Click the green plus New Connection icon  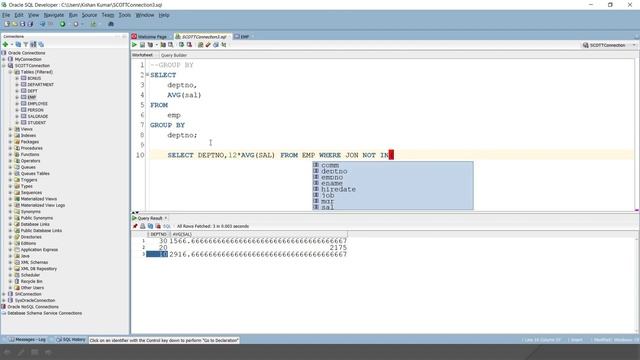pyautogui.click(x=5, y=44)
